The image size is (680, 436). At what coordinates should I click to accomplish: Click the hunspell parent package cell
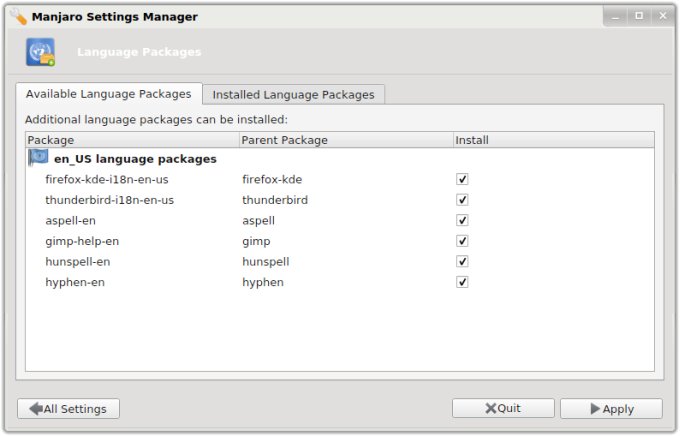(x=265, y=262)
